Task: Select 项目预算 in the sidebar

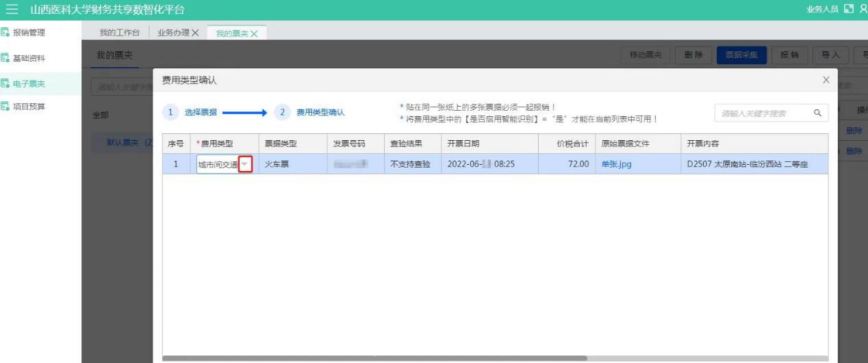Action: click(29, 107)
